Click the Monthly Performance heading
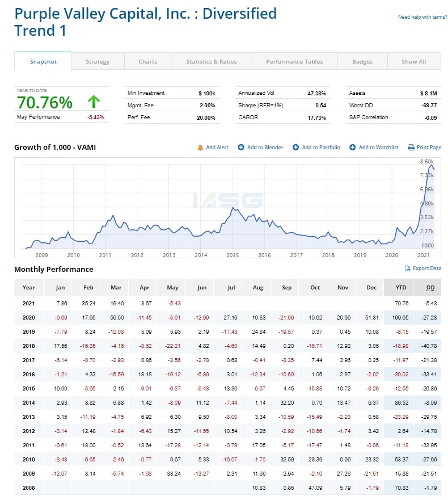The height and width of the screenshot is (500, 448). point(53,270)
